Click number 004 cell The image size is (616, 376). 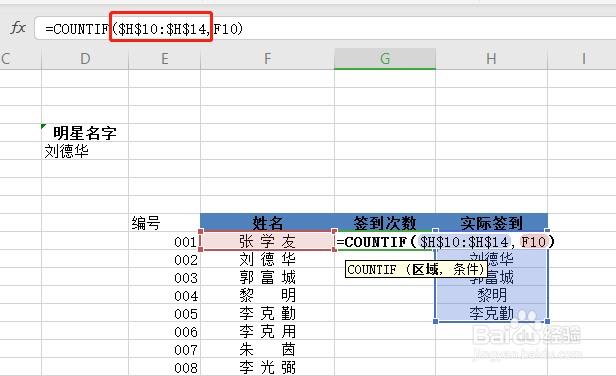tap(165, 295)
